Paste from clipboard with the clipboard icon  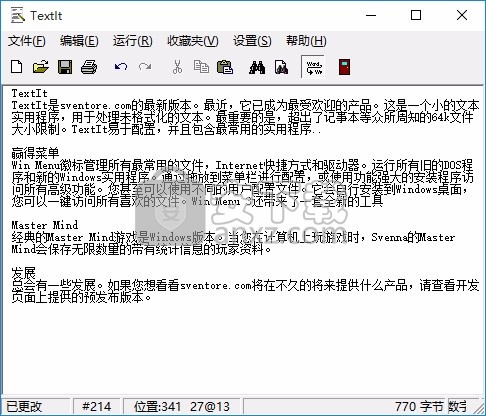(225, 67)
